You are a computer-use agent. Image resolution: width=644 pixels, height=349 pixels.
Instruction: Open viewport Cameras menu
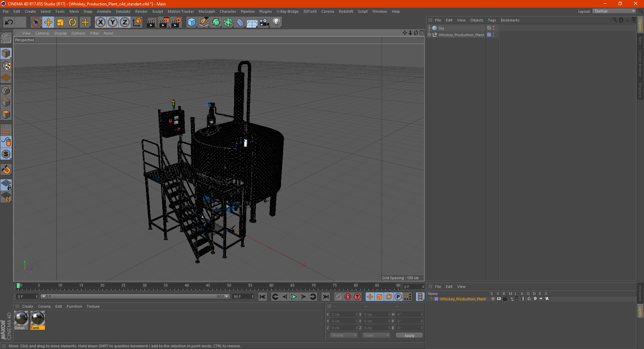tap(42, 33)
